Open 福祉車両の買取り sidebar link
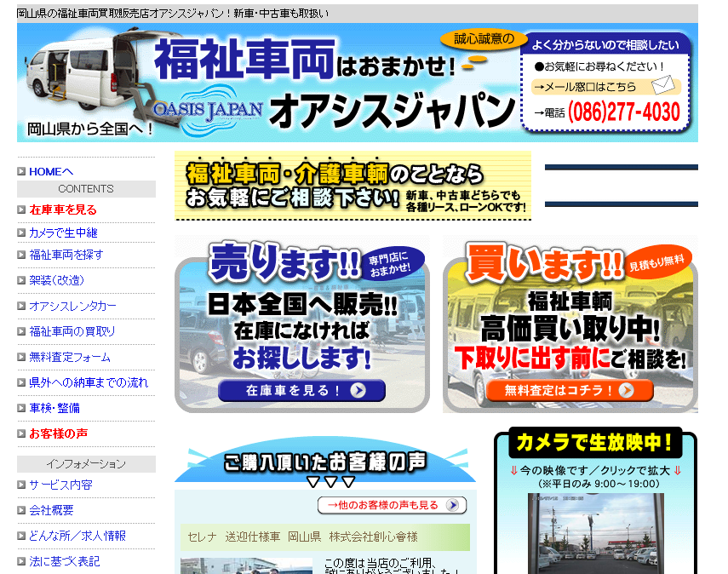The height and width of the screenshot is (574, 728). point(72,331)
